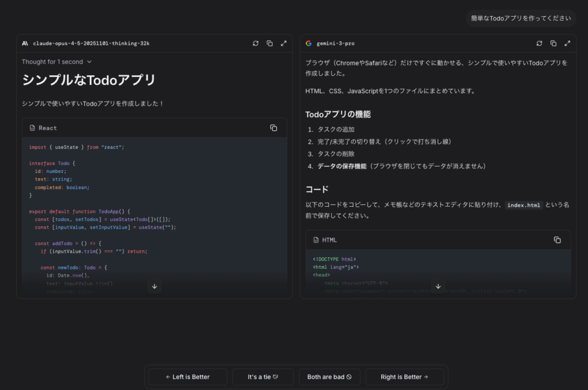Expand the claude-opus panel to fullscreen
Image resolution: width=588 pixels, height=390 pixels.
pos(284,43)
